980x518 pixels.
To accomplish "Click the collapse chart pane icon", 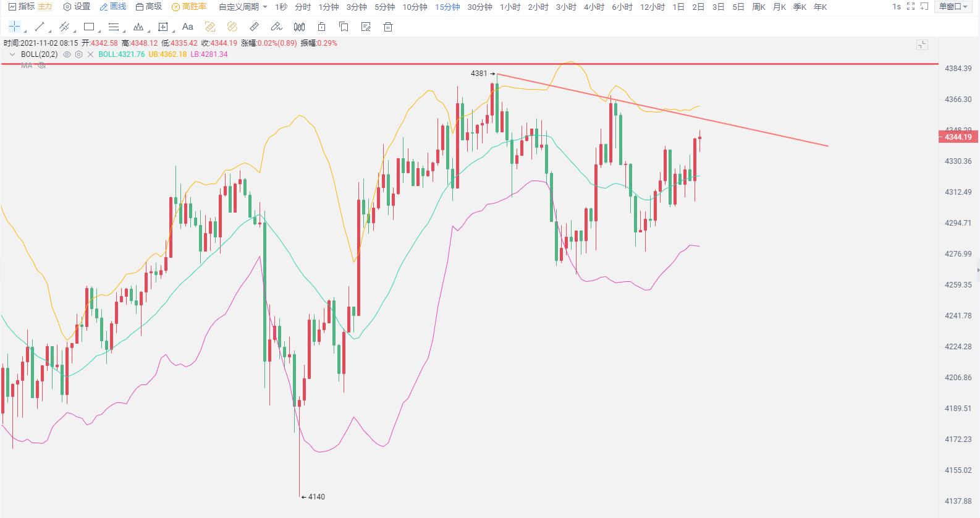I will point(922,45).
